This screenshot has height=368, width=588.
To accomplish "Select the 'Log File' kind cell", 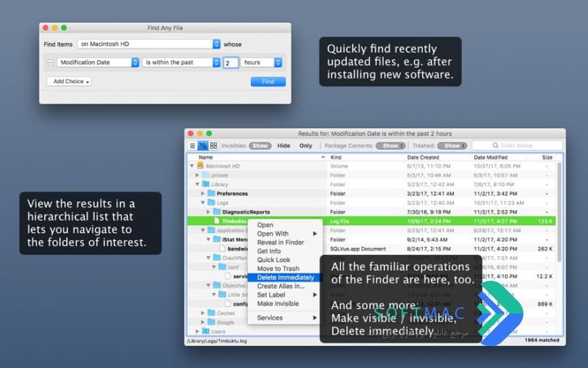I will [x=340, y=221].
